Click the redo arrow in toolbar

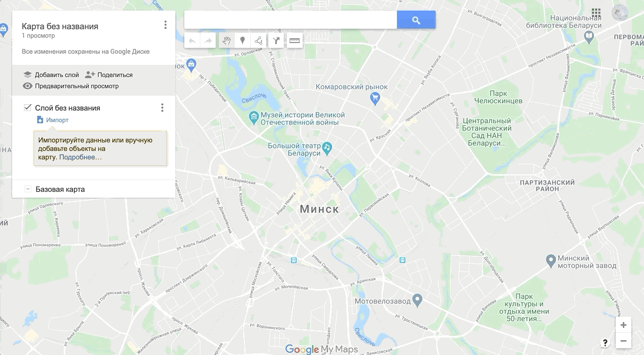(x=208, y=40)
